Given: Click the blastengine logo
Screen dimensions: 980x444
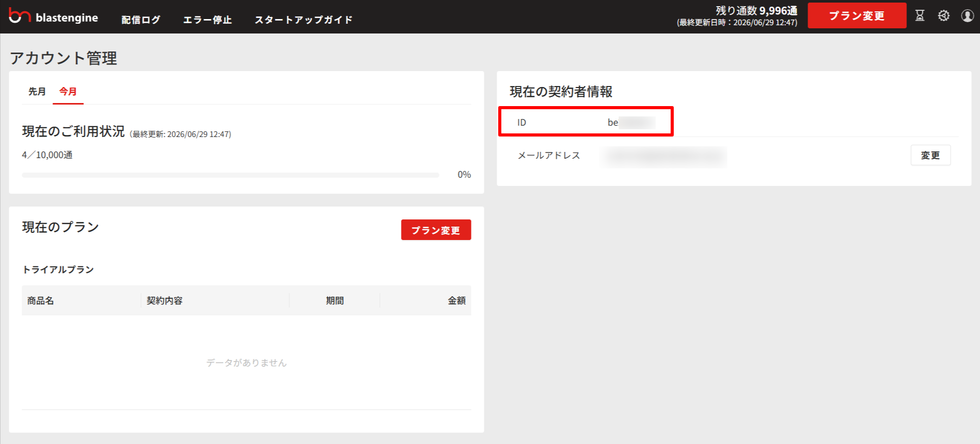Looking at the screenshot, I should (x=54, y=16).
